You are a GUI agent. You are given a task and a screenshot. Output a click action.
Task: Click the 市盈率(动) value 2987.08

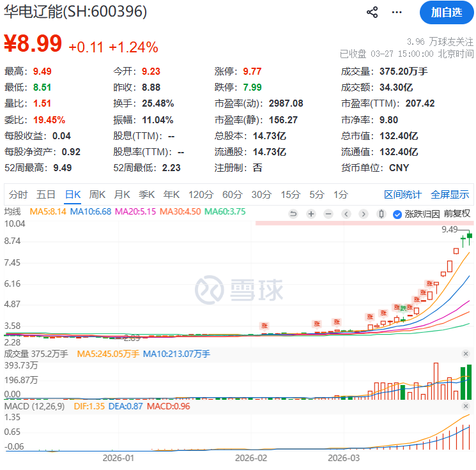coord(286,103)
